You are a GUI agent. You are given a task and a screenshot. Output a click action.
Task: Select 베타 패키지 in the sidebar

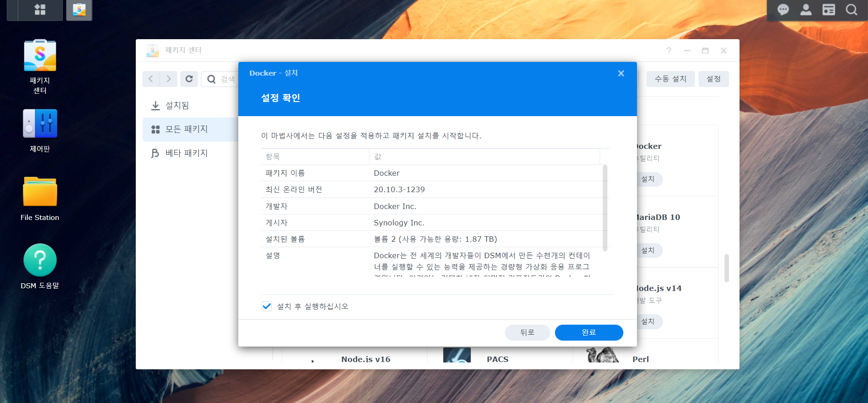190,153
